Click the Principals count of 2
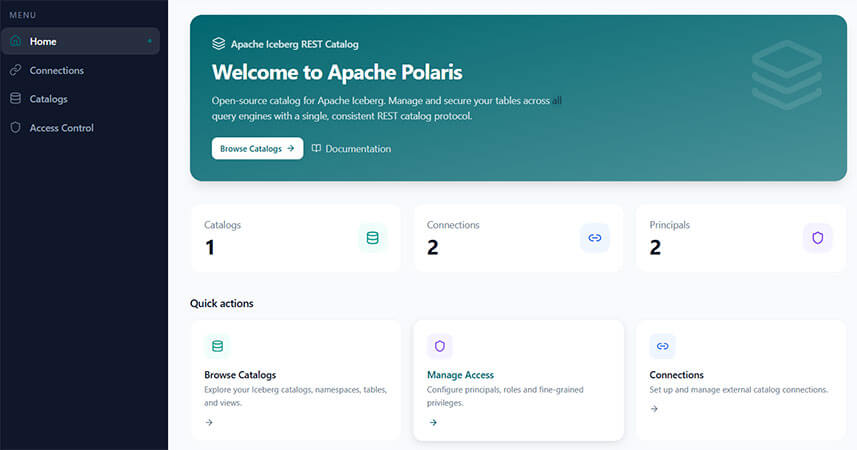857x450 pixels. (x=655, y=248)
